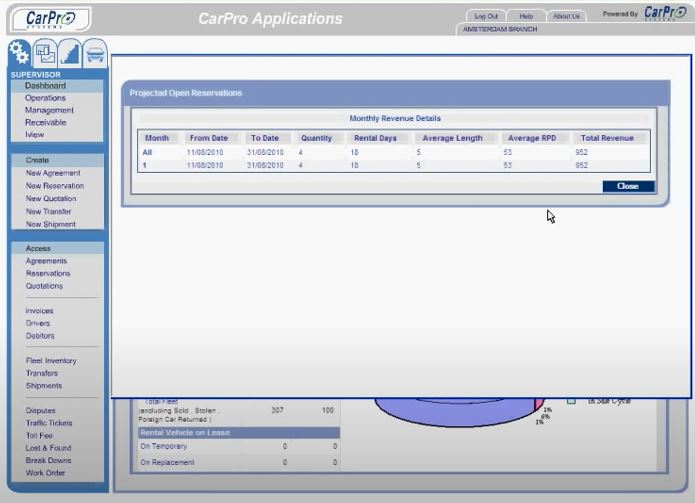Click the On Temporary row

tap(239, 446)
